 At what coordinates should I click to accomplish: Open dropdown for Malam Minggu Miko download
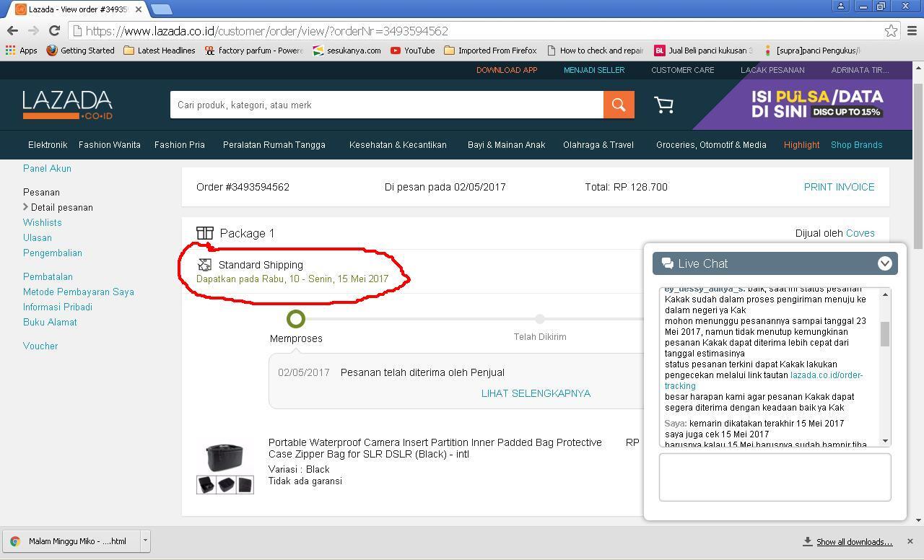(145, 541)
